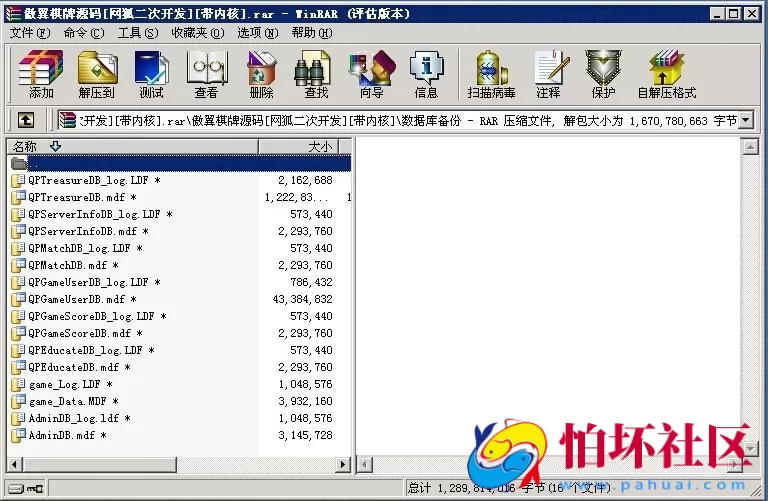Go up one folder level button
Image resolution: width=768 pixels, height=501 pixels.
[x=26, y=120]
